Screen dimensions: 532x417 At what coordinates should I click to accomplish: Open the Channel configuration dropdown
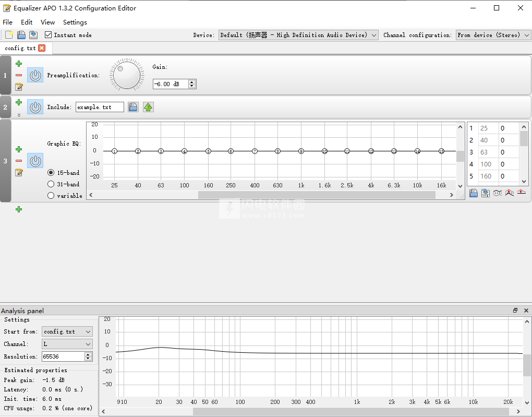[493, 35]
